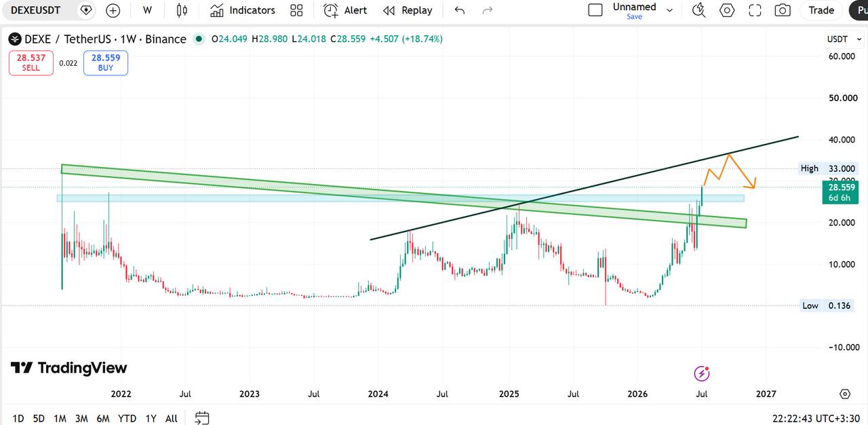The image size is (868, 425).
Task: Click the TradingView logo
Action: point(69,368)
